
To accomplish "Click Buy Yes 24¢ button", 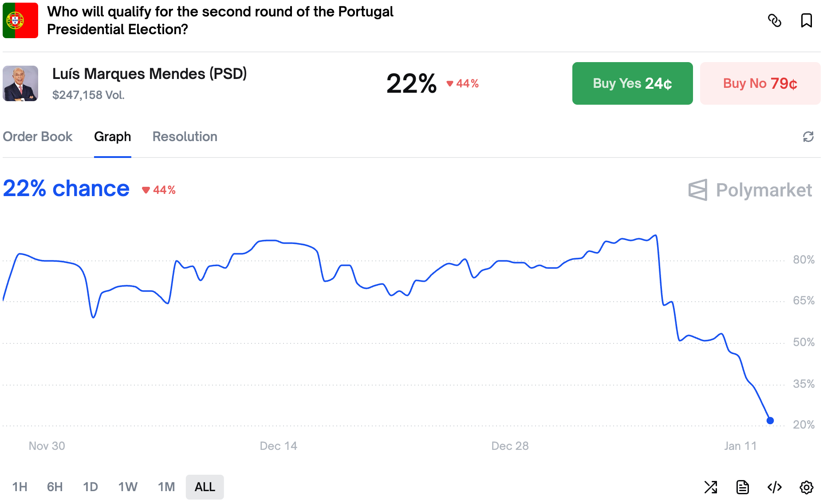I will pyautogui.click(x=633, y=83).
